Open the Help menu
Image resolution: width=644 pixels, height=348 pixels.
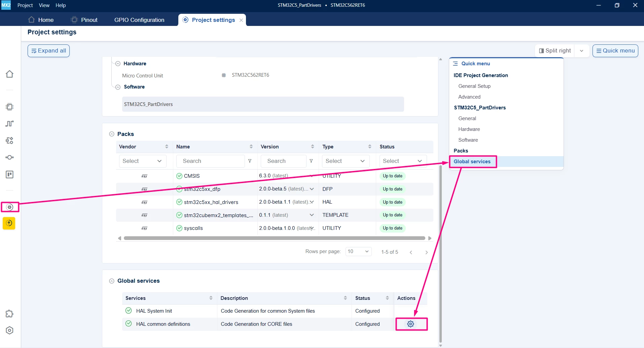click(x=61, y=5)
